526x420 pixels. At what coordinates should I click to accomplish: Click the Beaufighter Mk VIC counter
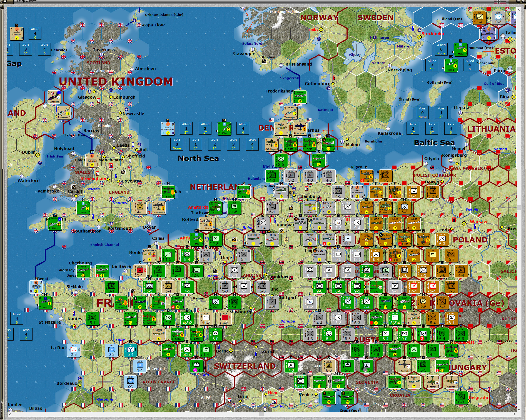point(290,113)
